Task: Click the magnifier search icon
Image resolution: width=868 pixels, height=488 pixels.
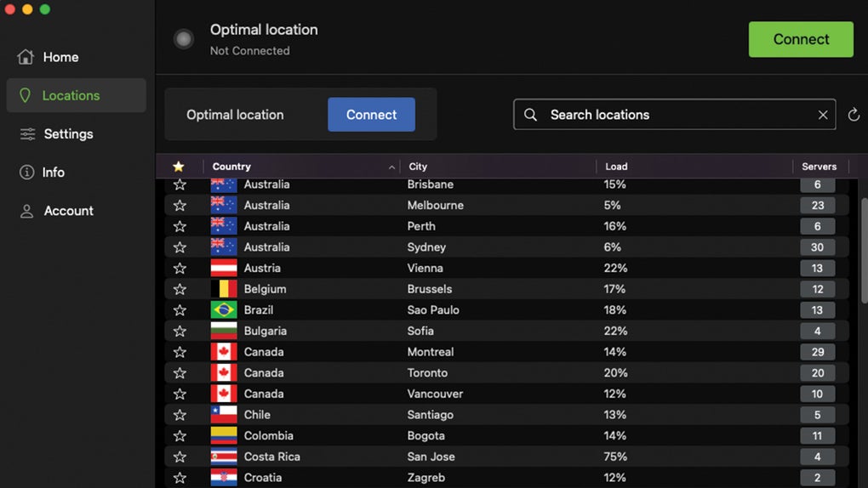Action: [x=531, y=115]
